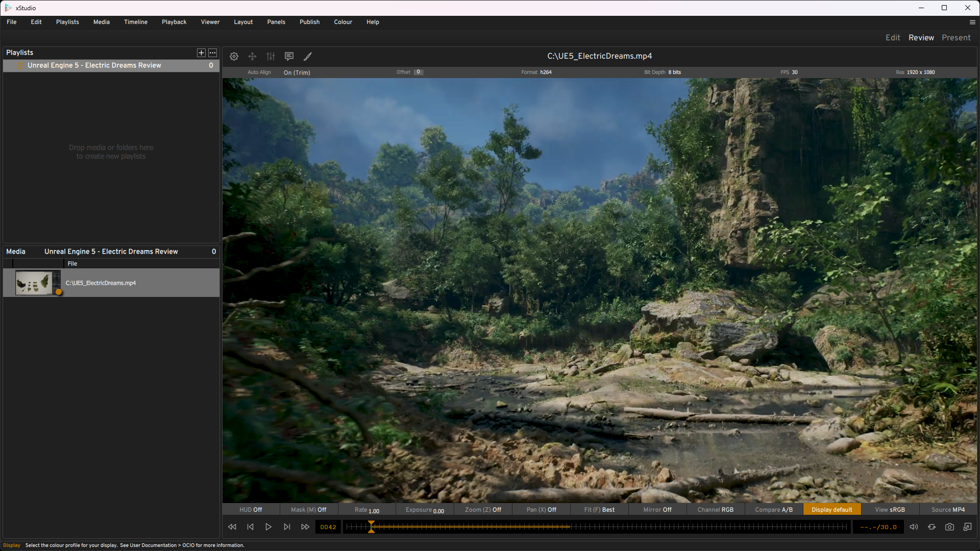The image size is (980, 551).
Task: Toggle the Mirror Off setting
Action: click(x=657, y=510)
